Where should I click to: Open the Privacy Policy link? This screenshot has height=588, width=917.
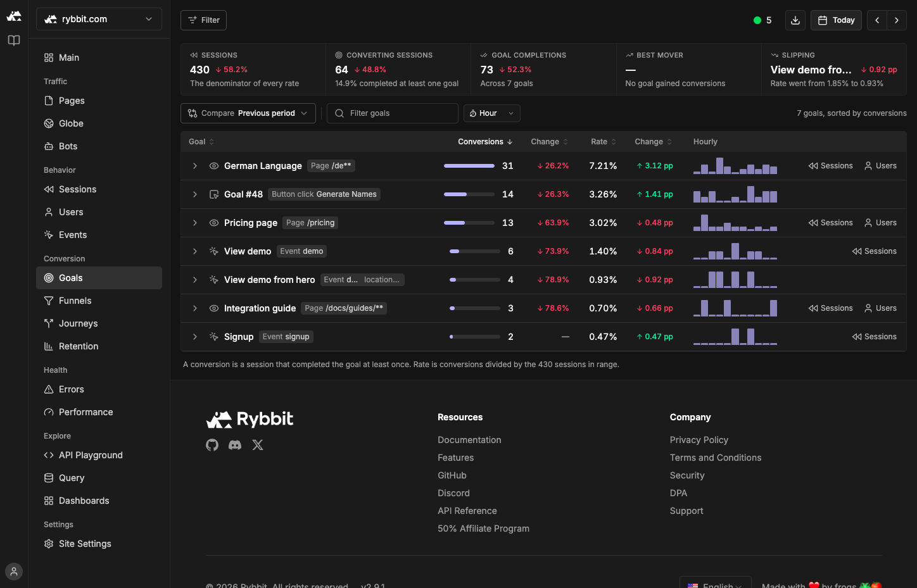[x=699, y=440]
